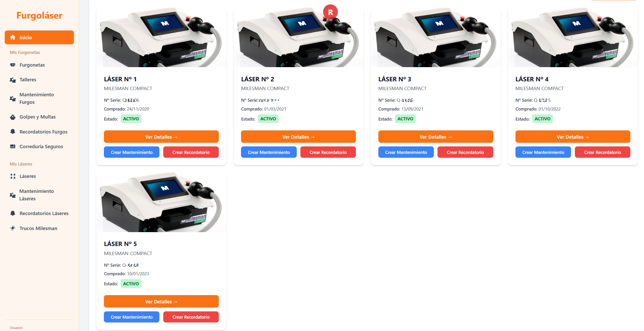Create a reminder for Láser Nº 4
The image size is (644, 331).
[x=602, y=152]
